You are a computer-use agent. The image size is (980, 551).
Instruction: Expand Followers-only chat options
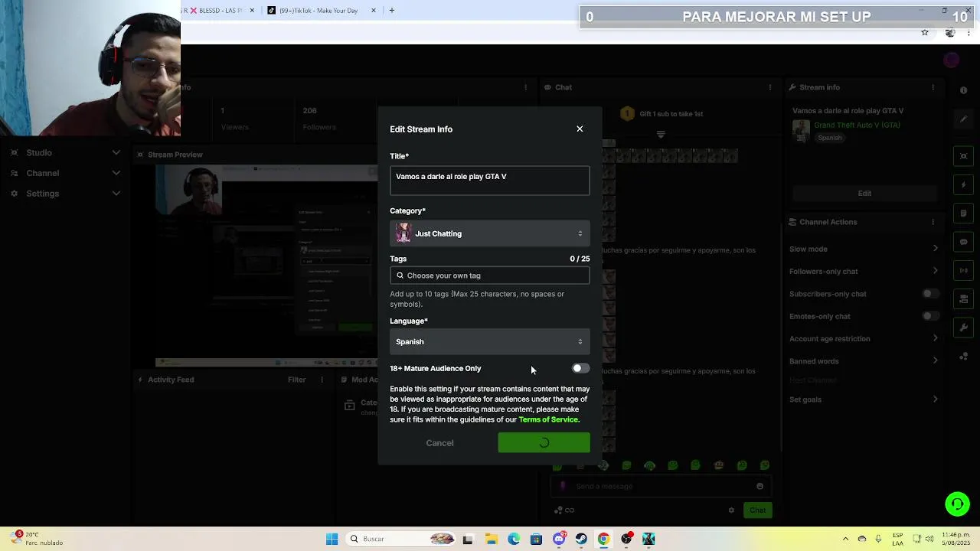point(864,271)
